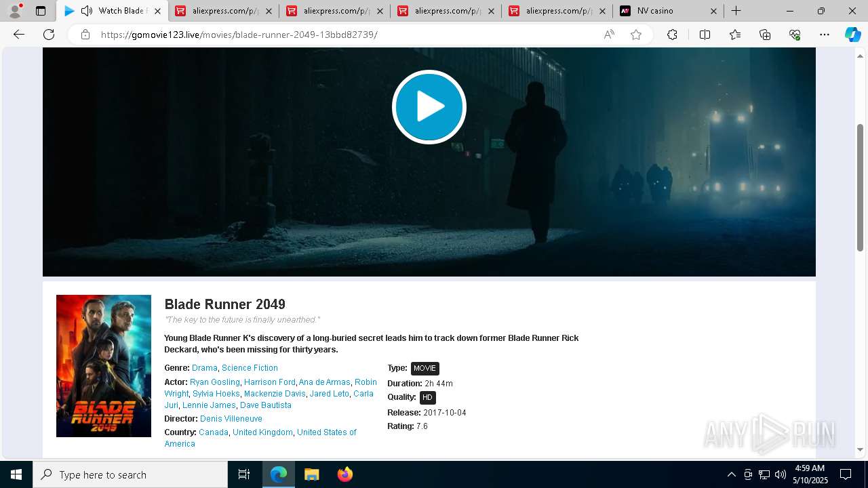Image resolution: width=868 pixels, height=488 pixels.
Task: Open network status tray icon
Action: pos(764,474)
